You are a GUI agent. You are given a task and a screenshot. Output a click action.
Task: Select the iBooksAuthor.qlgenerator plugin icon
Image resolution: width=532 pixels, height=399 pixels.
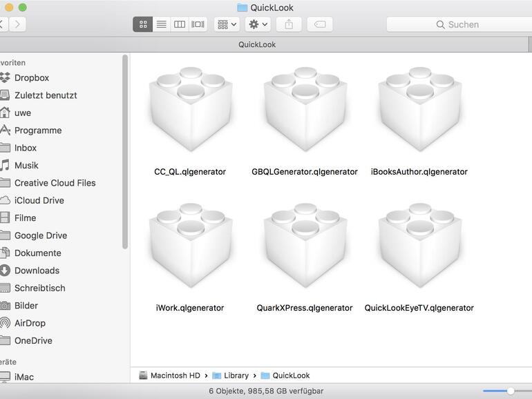click(x=419, y=109)
